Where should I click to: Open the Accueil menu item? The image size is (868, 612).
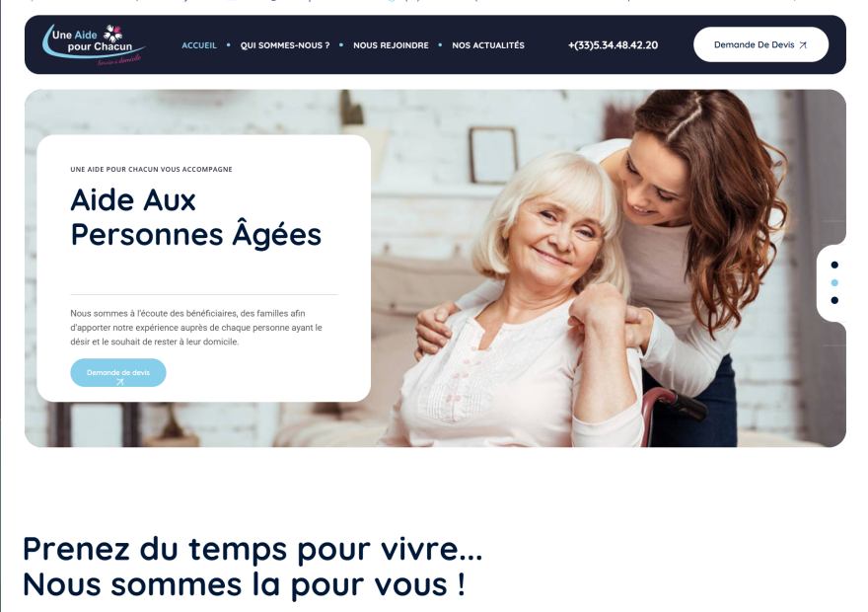[x=199, y=45]
